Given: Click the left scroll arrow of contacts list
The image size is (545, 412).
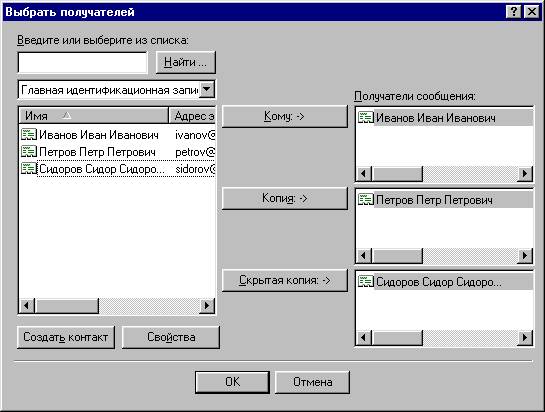Looking at the screenshot, I should (27, 306).
